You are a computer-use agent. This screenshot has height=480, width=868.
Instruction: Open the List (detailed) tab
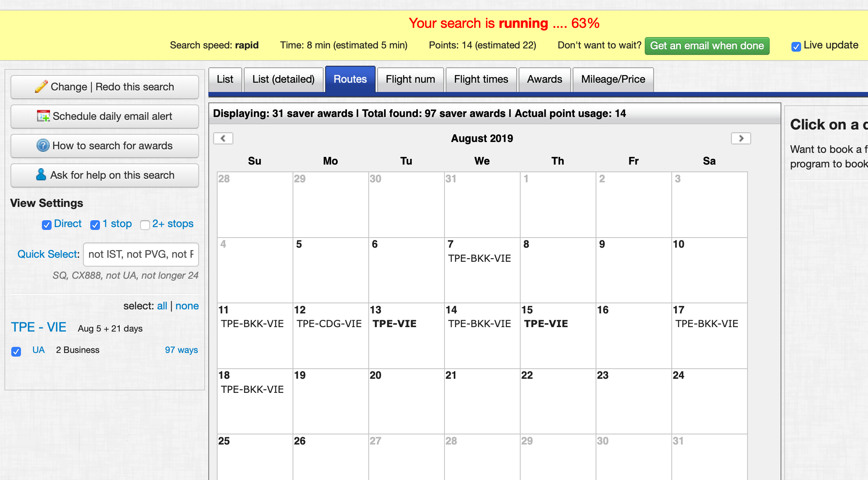coord(283,79)
